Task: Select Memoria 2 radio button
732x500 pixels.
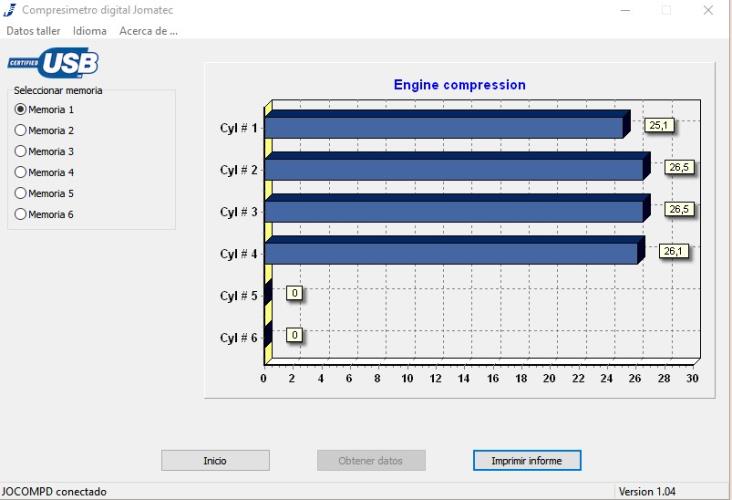Action: pyautogui.click(x=20, y=130)
